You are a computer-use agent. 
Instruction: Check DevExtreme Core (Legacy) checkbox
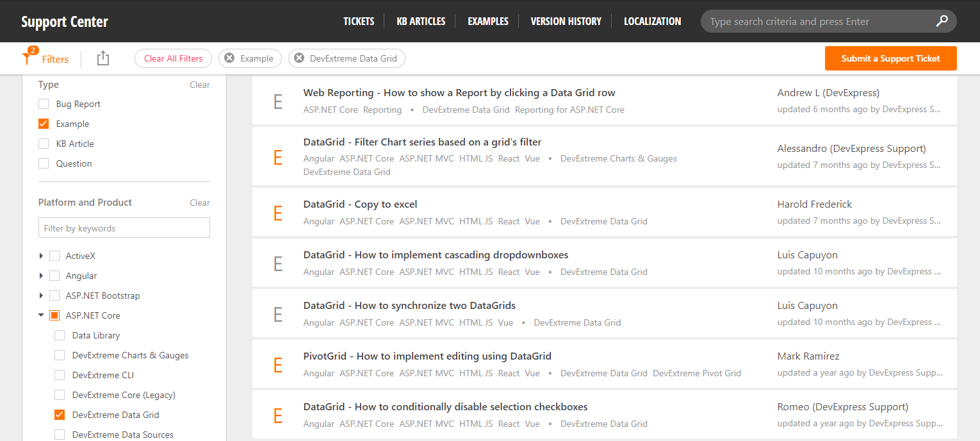point(60,395)
